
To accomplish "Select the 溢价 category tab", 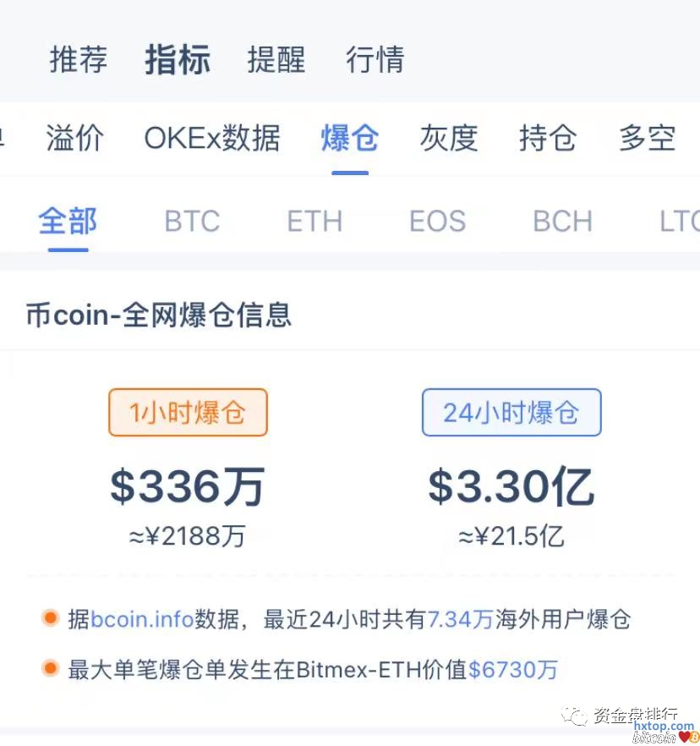I will pyautogui.click(x=74, y=138).
